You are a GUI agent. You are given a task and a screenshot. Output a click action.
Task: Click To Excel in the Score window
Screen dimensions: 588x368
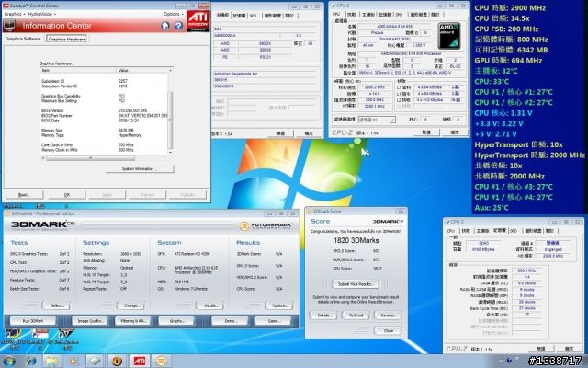[x=356, y=316]
